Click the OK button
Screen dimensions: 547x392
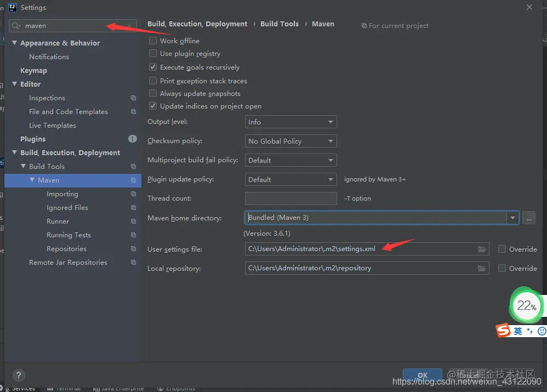pos(423,375)
